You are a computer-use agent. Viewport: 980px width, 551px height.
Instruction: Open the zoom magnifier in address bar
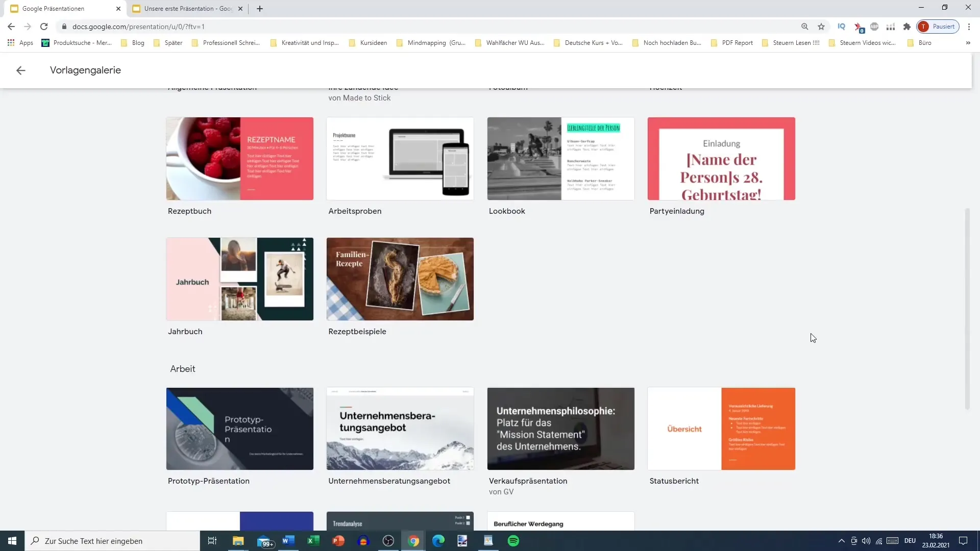(x=805, y=27)
